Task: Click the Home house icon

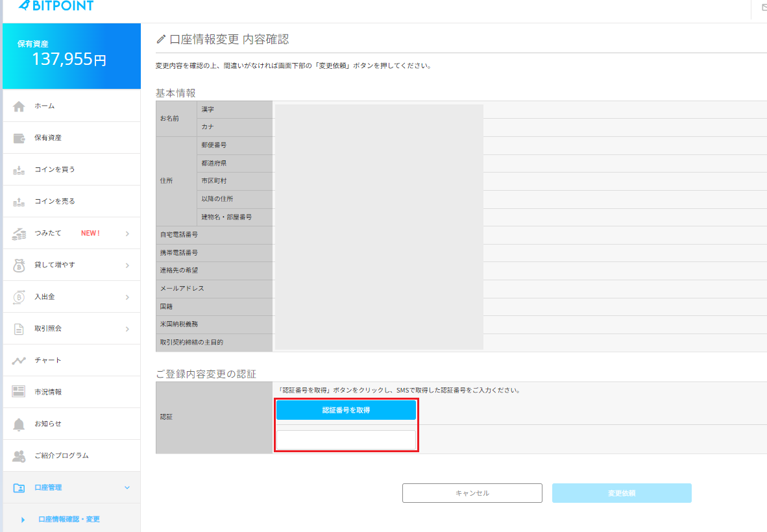Action: point(19,106)
